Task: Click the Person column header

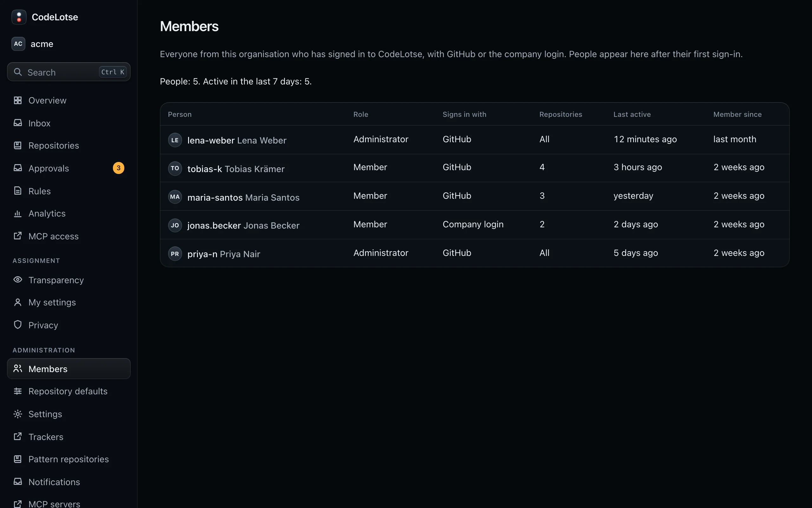Action: point(180,114)
